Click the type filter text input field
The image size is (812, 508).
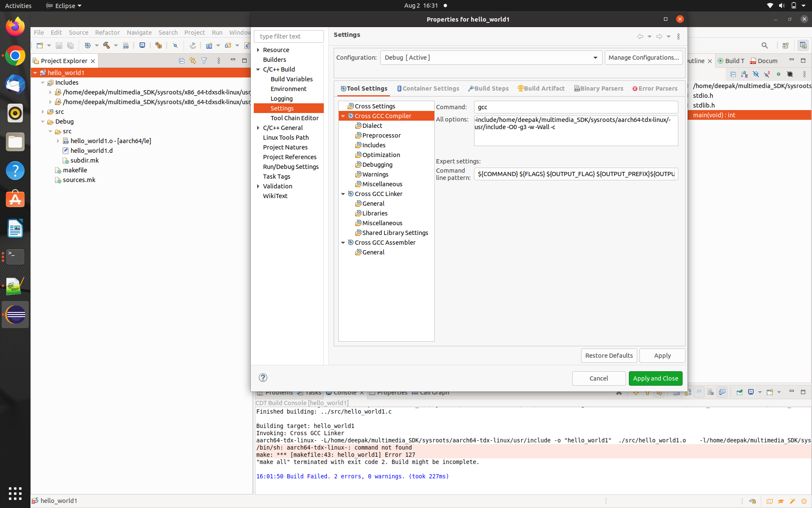(289, 36)
